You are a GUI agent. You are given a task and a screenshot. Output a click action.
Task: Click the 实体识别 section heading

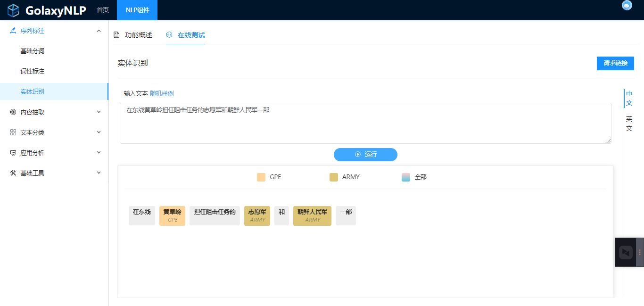(x=132, y=63)
